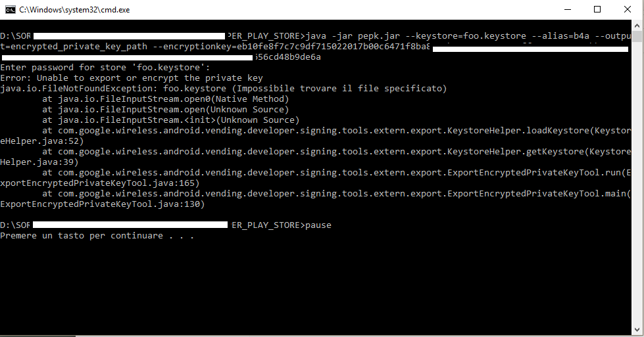This screenshot has width=644, height=337.
Task: Close the command prompt window
Action: pos(628,9)
